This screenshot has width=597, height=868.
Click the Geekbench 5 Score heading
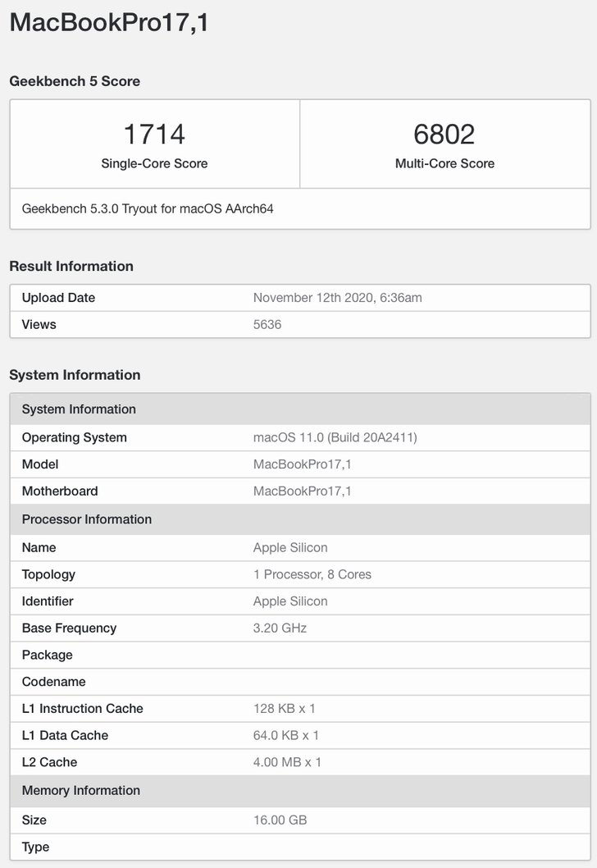[x=75, y=81]
